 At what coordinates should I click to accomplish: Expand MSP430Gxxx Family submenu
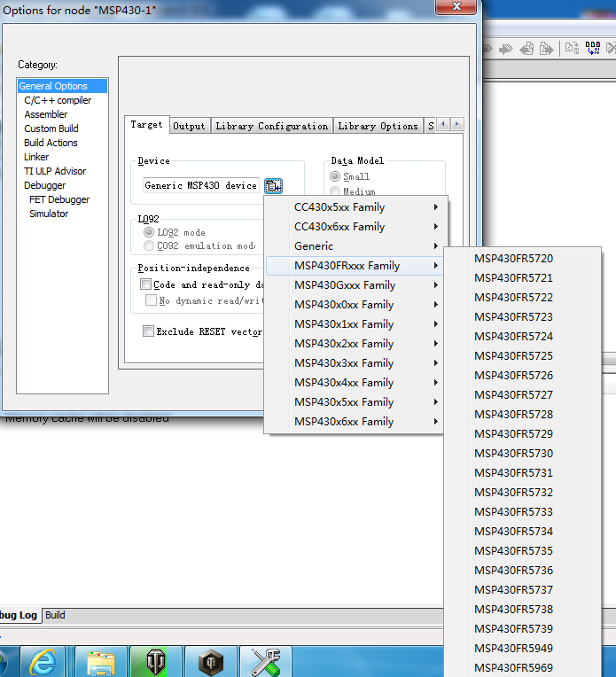[355, 285]
